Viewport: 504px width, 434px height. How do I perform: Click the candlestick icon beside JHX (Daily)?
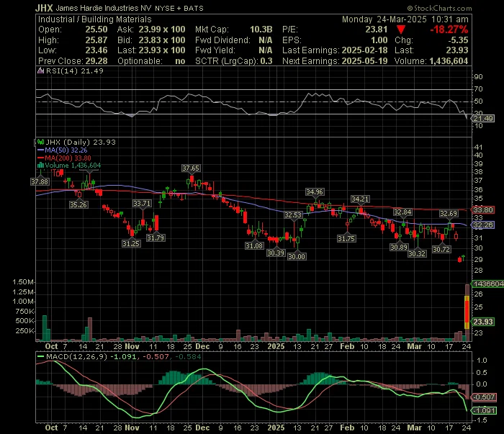pos(41,142)
